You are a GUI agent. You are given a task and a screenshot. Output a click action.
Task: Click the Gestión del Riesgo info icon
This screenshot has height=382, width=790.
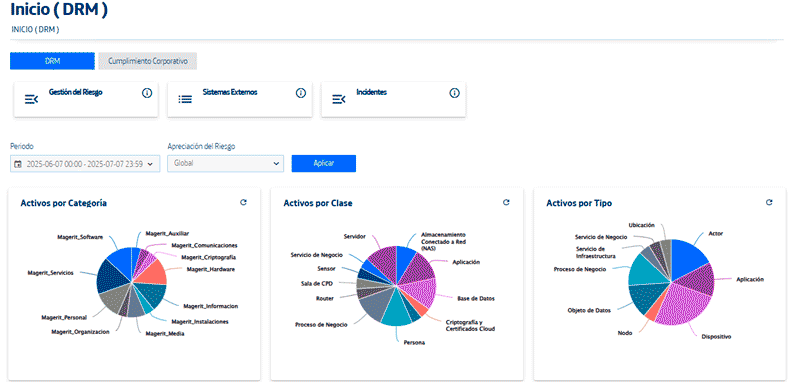point(147,93)
